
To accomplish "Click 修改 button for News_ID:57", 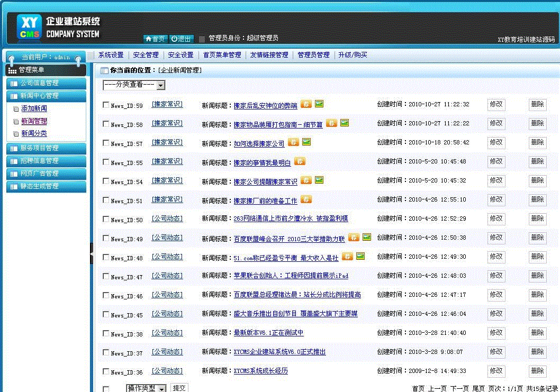I will coord(496,143).
